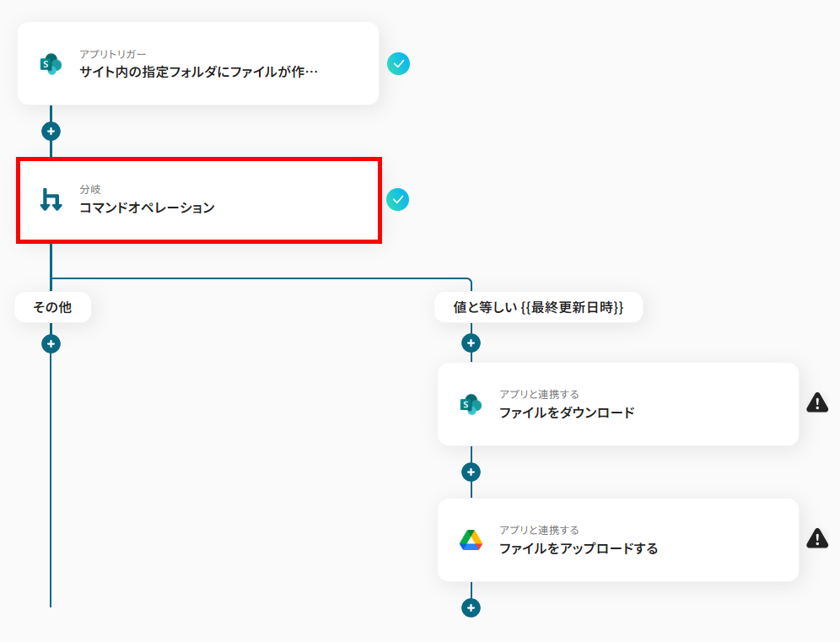This screenshot has width=840, height=642.
Task: Select the 値と等しい {{最終更新日時}} branch label
Action: click(538, 307)
